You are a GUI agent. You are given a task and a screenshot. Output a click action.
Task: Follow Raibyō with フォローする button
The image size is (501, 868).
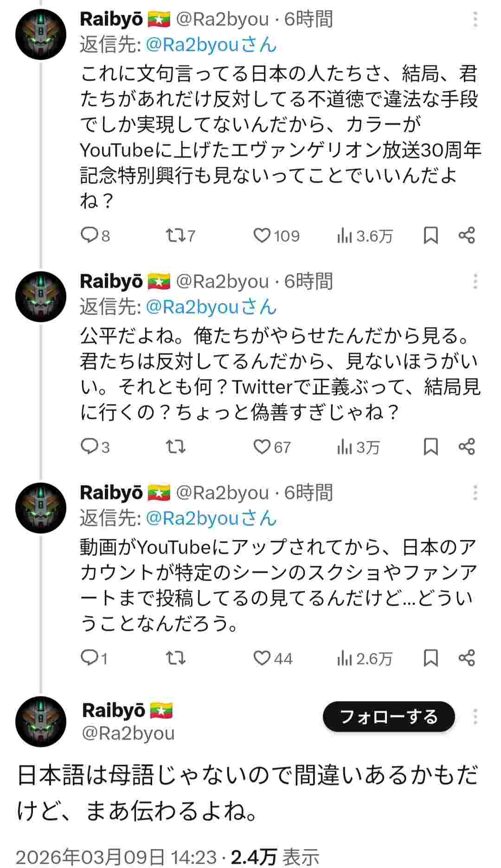pyautogui.click(x=389, y=717)
